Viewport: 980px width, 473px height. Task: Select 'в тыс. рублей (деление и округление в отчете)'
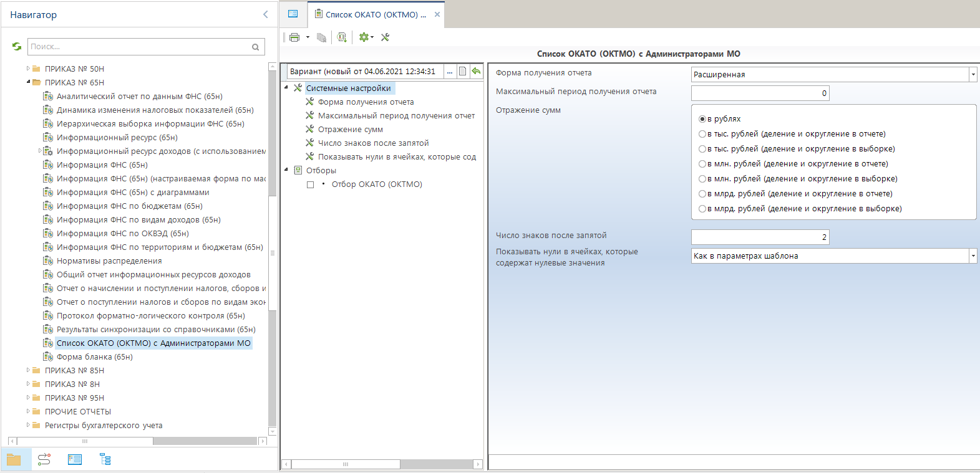[x=702, y=134]
